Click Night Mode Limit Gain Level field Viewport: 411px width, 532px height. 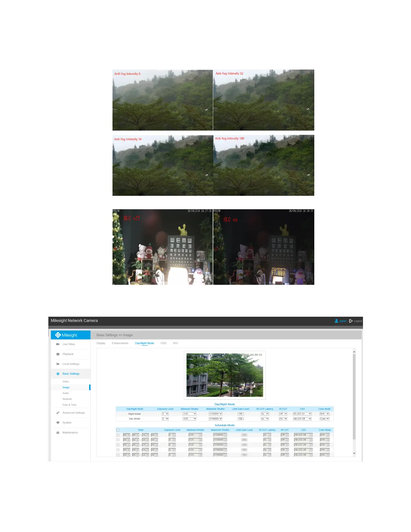pos(240,414)
